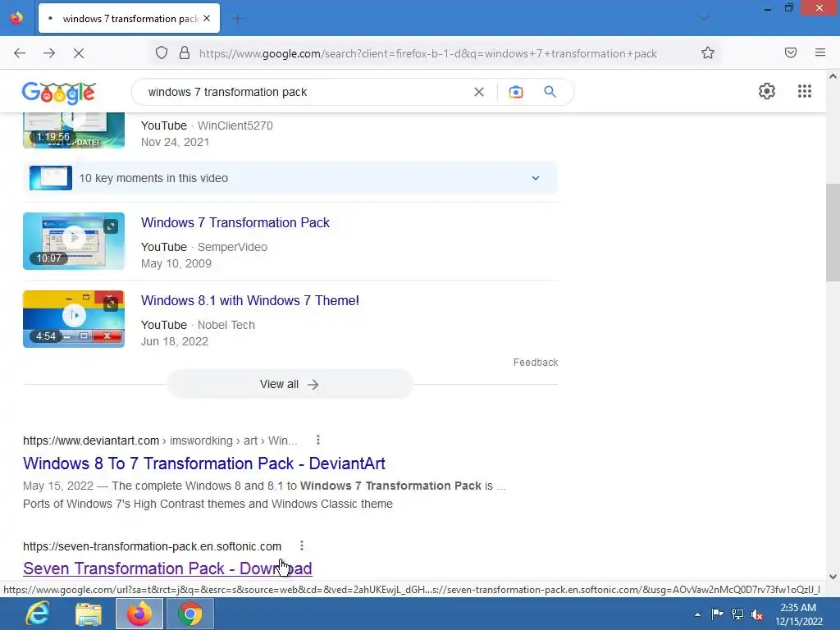The height and width of the screenshot is (630, 840).
Task: Click the Google logo
Action: (59, 93)
